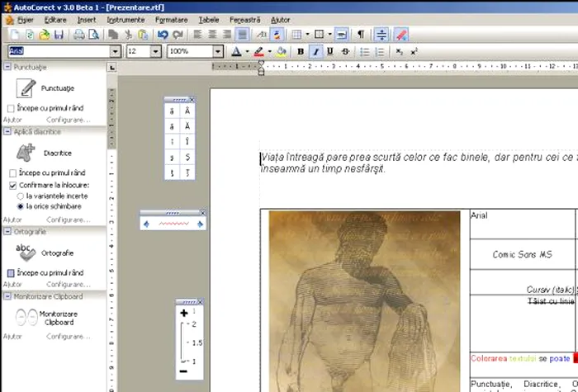Click the Open file folder icon
578x392 pixels.
pos(45,35)
